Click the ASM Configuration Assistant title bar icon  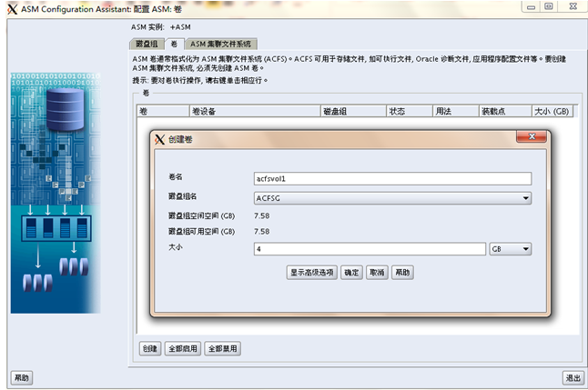pos(12,9)
